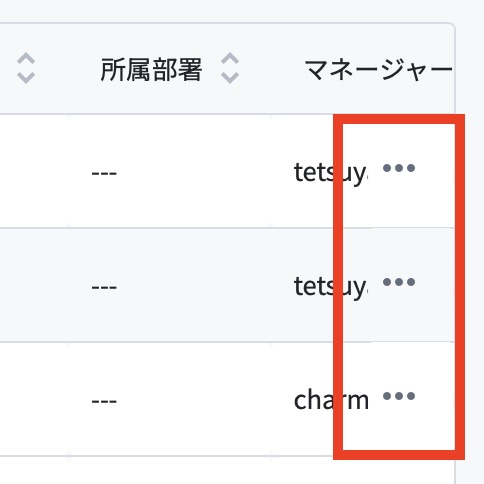Image resolution: width=484 pixels, height=484 pixels.
Task: Open the three-dot menu in the first tetsuy row
Action: click(399, 168)
